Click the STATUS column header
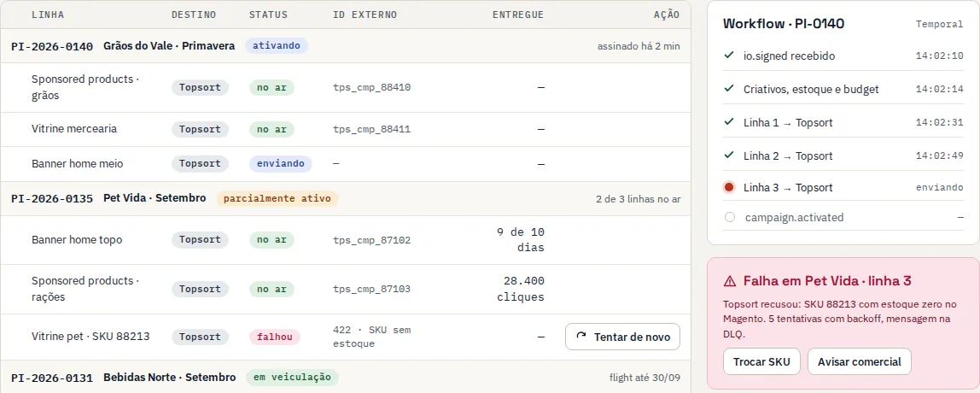Screen dimensions: 980x393 tap(268, 15)
